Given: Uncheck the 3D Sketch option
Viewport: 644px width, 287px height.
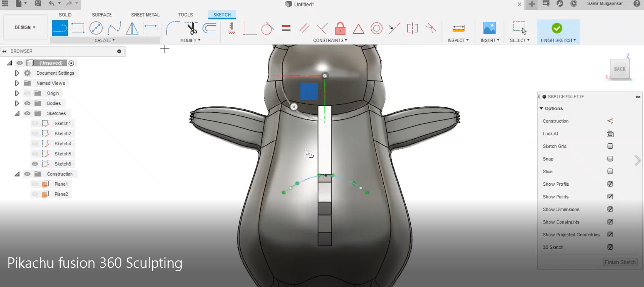Looking at the screenshot, I should (x=610, y=247).
